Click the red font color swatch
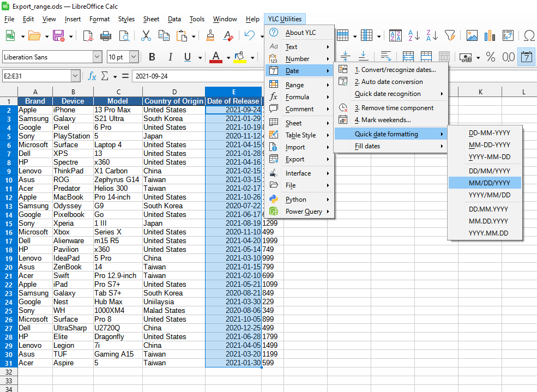 tap(216, 60)
